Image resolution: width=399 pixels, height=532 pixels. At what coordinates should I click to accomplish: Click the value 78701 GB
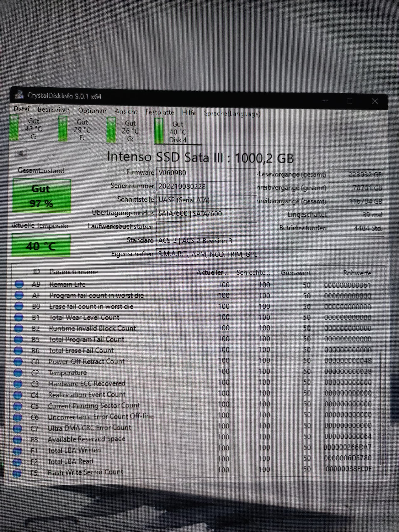356,188
